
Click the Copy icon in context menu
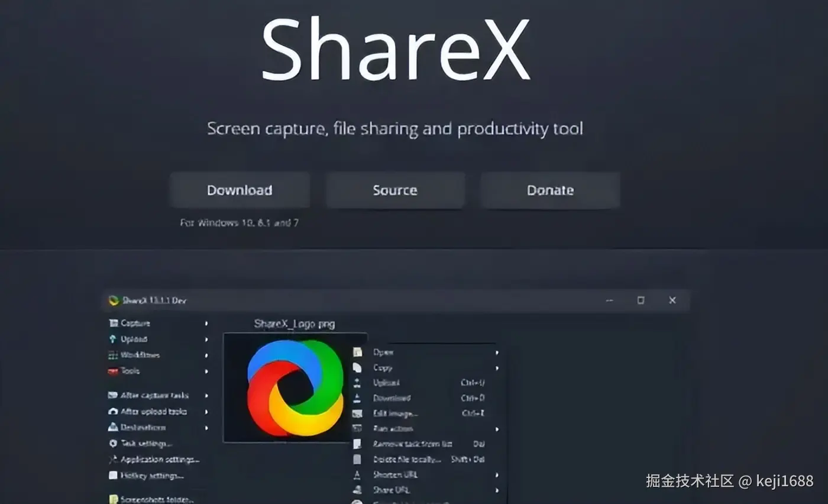click(357, 367)
